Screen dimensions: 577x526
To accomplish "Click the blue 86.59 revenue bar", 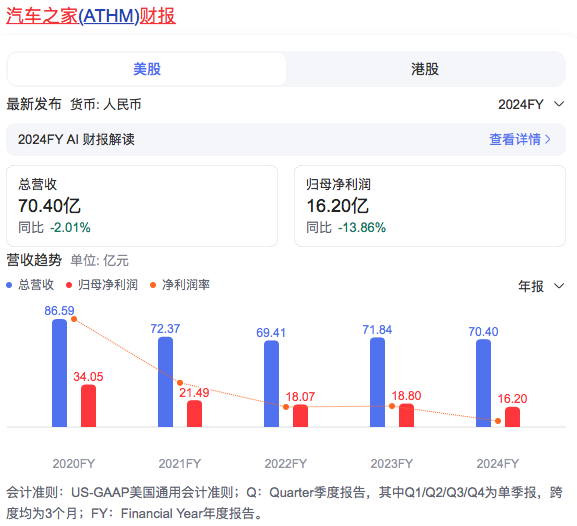I will 60,373.
